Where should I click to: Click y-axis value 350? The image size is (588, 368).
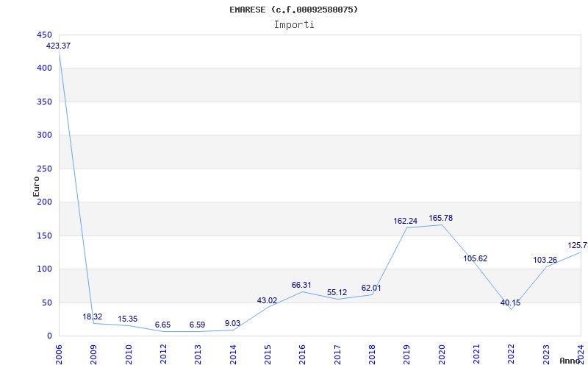tap(44, 102)
